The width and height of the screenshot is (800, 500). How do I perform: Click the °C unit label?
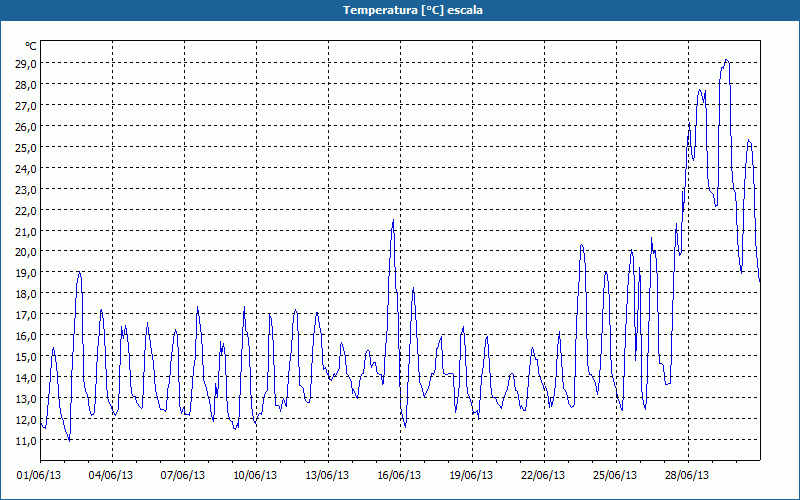tap(31, 46)
